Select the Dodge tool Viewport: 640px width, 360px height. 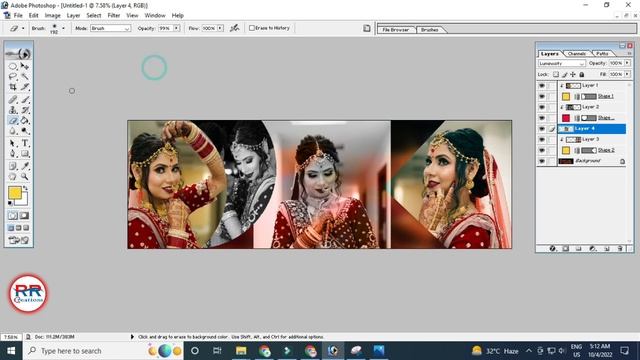(24, 131)
